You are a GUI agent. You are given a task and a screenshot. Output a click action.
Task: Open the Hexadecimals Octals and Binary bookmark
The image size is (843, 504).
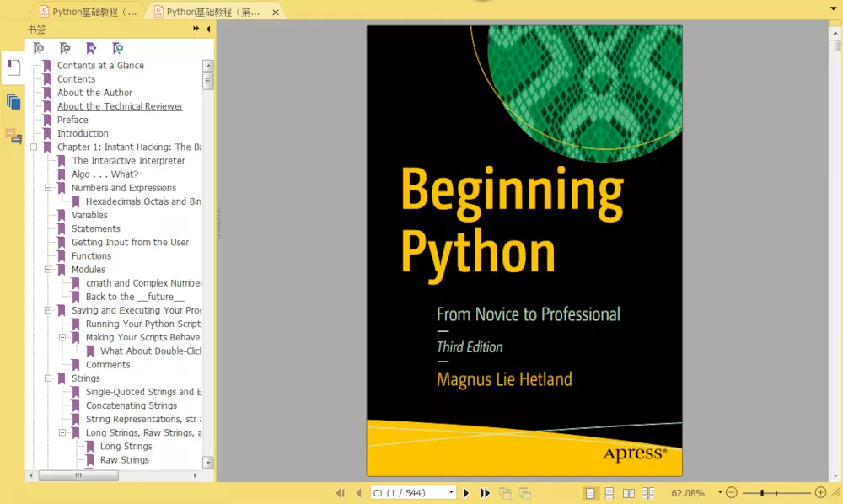coord(143,201)
